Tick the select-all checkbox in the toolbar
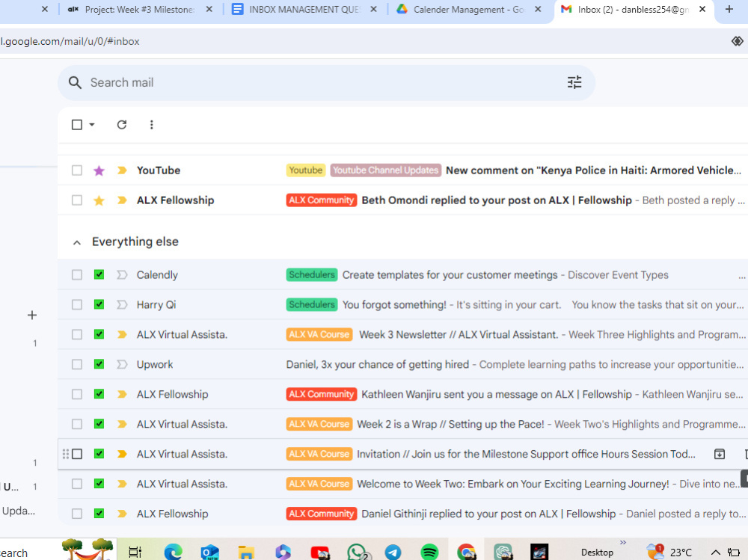748x560 pixels. point(77,125)
